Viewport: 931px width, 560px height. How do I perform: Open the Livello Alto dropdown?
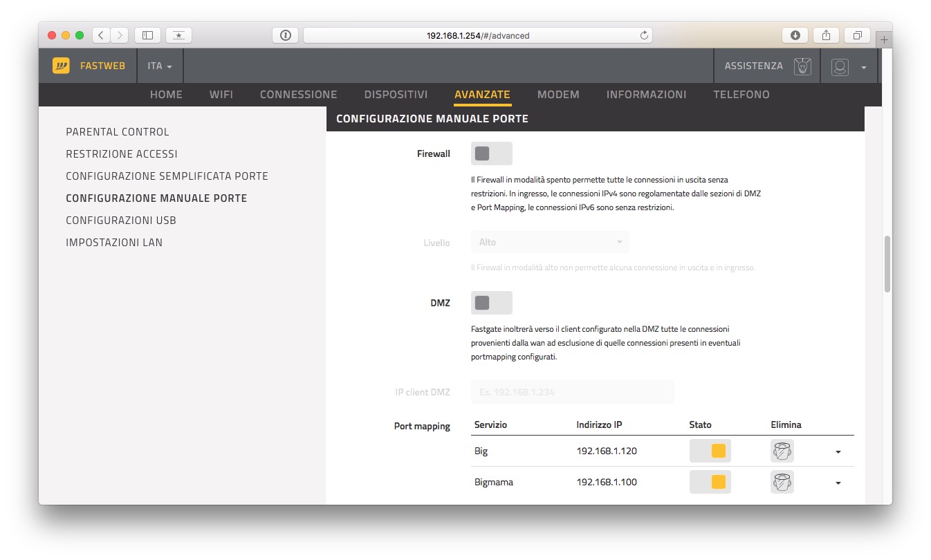pos(550,242)
